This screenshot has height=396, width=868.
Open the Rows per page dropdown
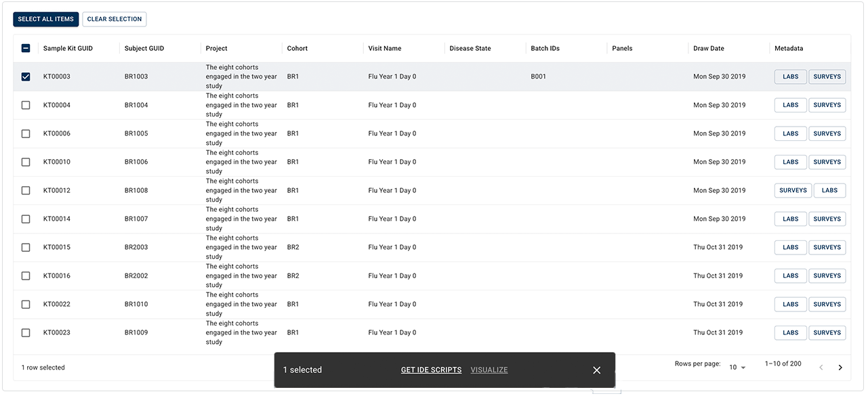pyautogui.click(x=737, y=368)
